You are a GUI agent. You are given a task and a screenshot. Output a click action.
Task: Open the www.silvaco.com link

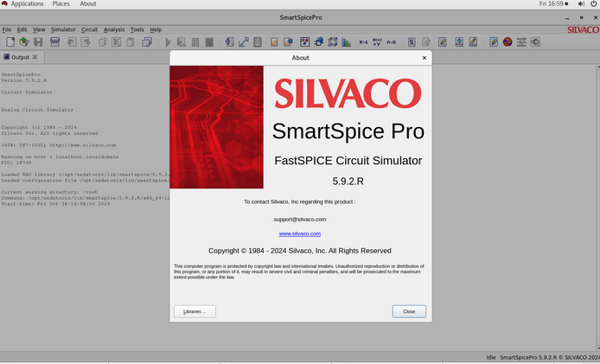pos(300,233)
